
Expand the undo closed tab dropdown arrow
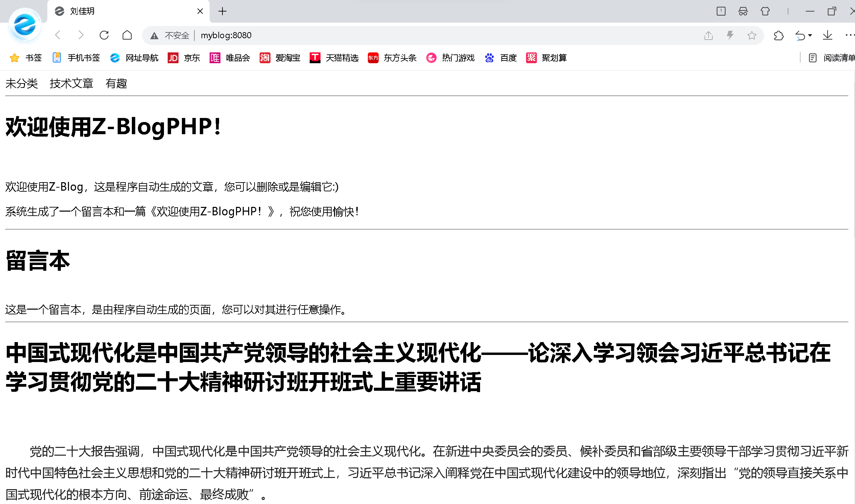pyautogui.click(x=810, y=35)
